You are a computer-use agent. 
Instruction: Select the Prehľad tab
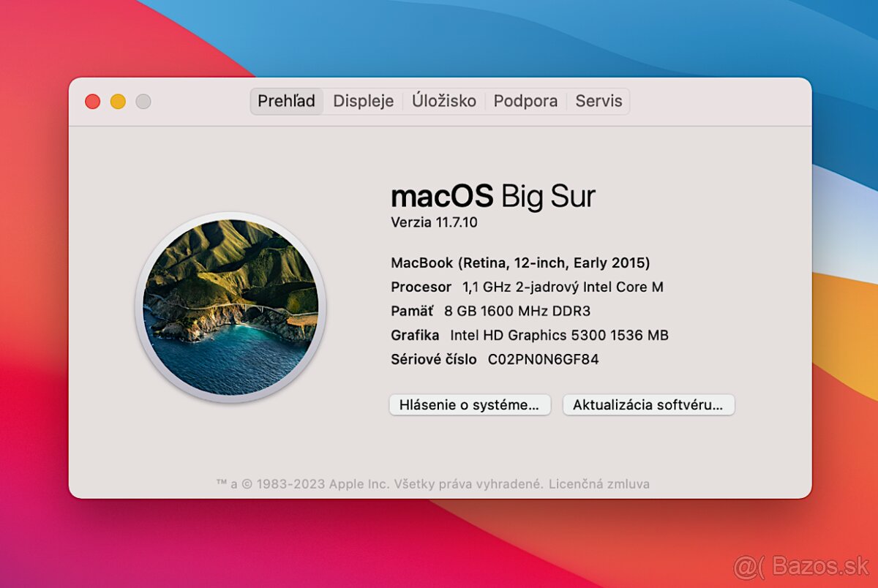(x=285, y=101)
